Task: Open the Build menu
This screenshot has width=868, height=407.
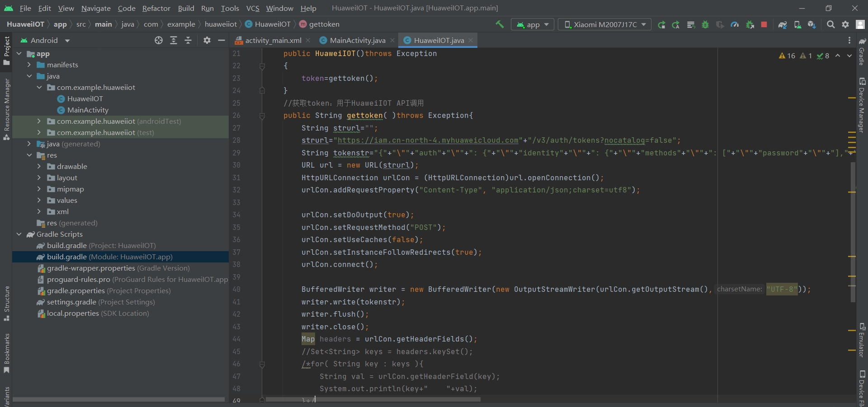Action: tap(186, 8)
